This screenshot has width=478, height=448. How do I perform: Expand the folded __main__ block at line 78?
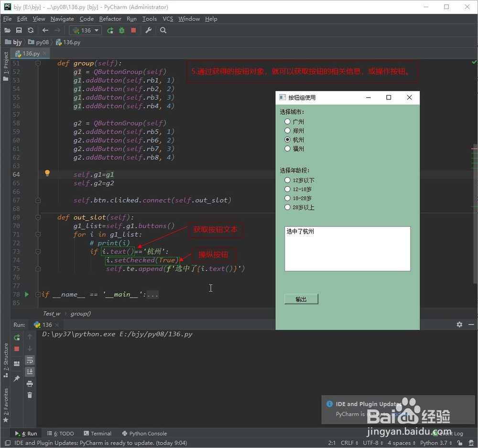[38, 294]
